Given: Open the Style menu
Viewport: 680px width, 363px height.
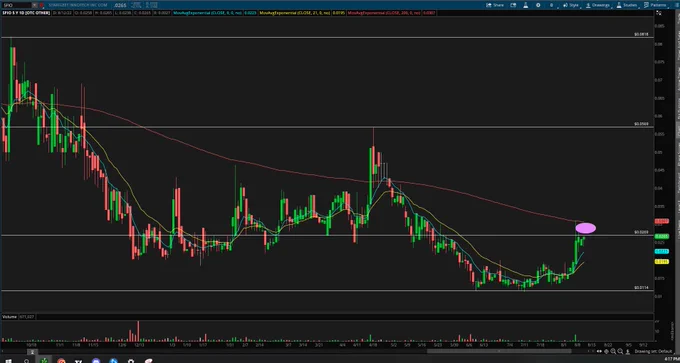Looking at the screenshot, I should point(571,5).
